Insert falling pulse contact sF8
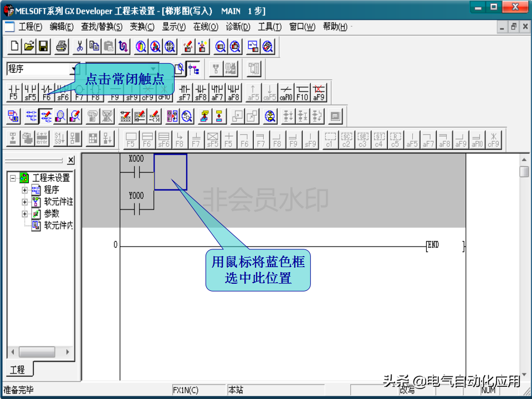This screenshot has height=399, width=532. point(201,93)
